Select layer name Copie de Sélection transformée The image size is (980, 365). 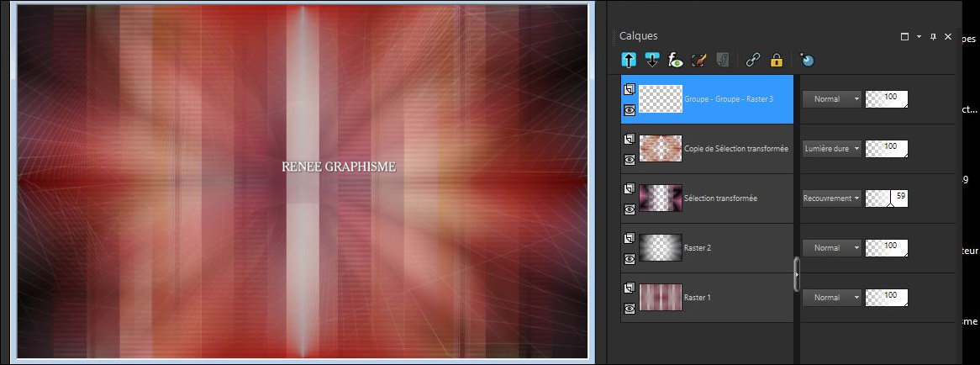coord(736,149)
